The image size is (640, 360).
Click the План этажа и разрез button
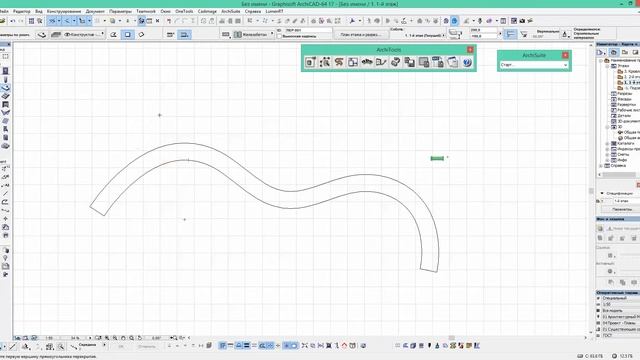point(360,35)
